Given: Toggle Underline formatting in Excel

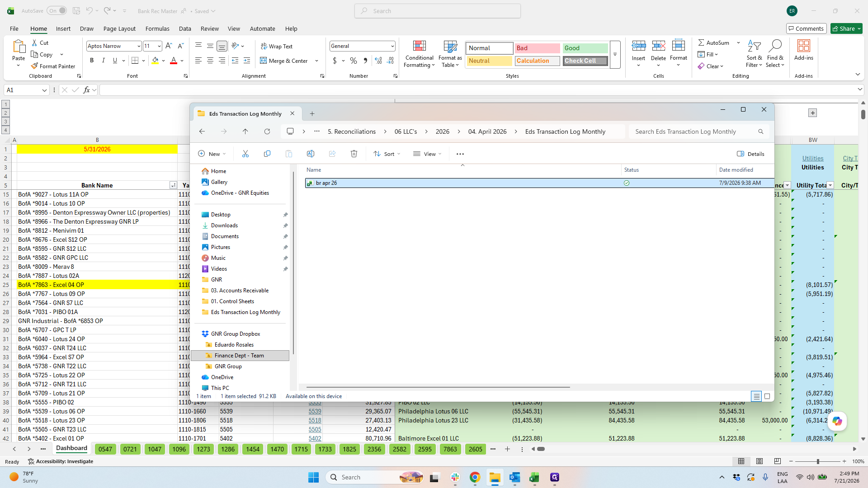Looking at the screenshot, I should (x=115, y=61).
